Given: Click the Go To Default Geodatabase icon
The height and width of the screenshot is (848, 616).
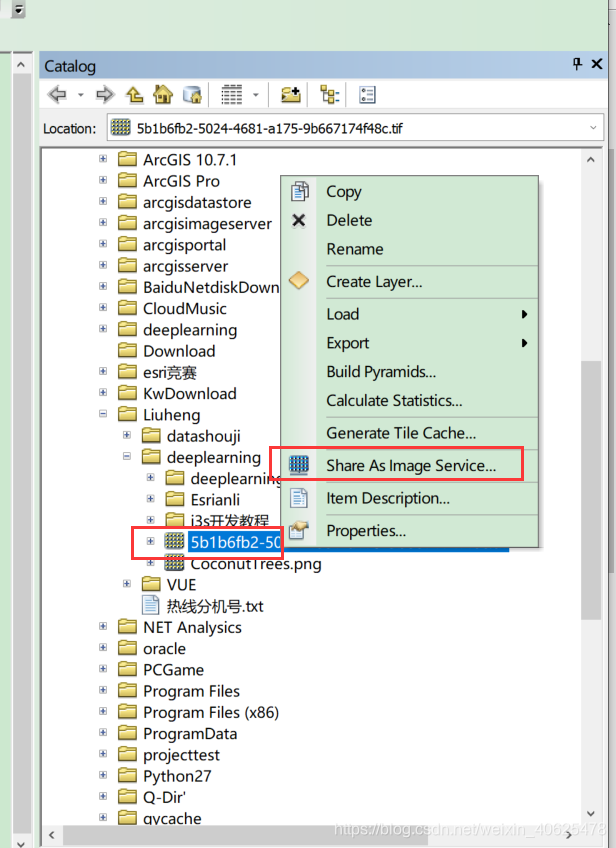Looking at the screenshot, I should click(192, 95).
